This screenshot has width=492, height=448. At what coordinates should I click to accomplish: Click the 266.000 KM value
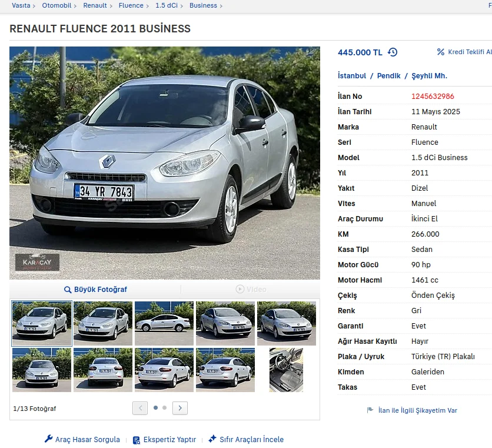click(425, 234)
